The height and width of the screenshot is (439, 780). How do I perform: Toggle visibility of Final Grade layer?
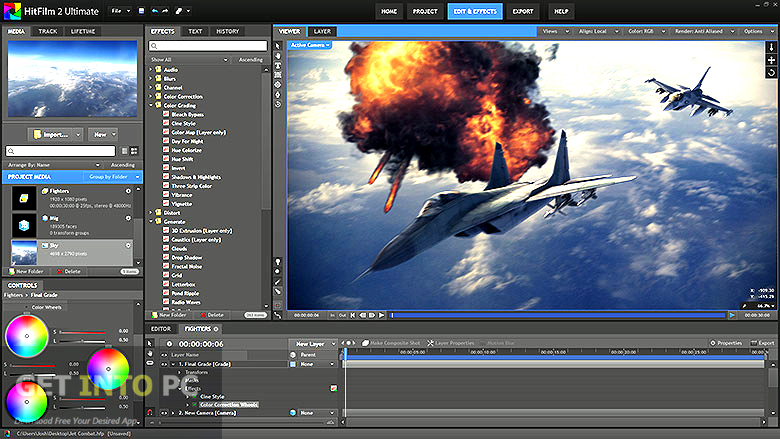click(x=164, y=364)
